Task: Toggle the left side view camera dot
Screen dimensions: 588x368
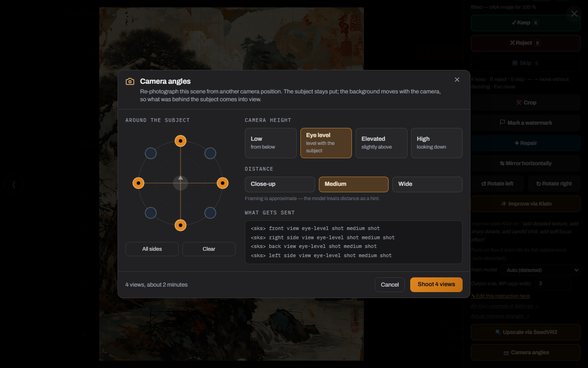Action: pyautogui.click(x=138, y=183)
